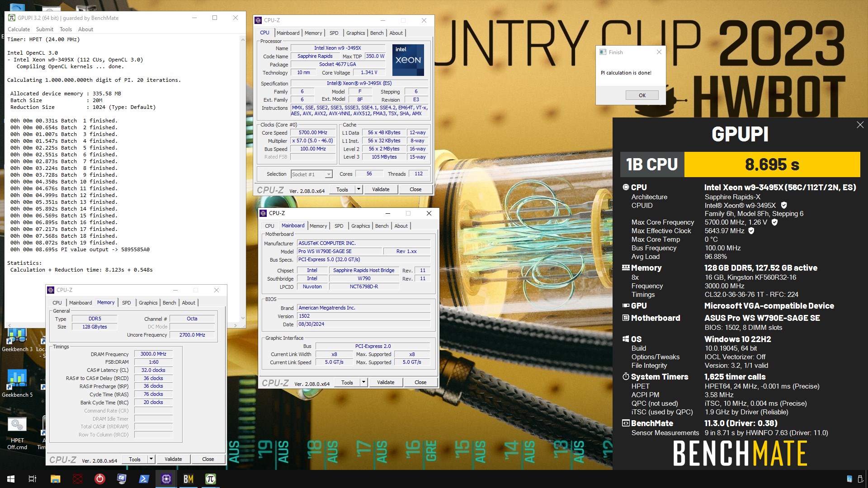Launch File Explorer from the taskbar
The image size is (868, 488).
pos(55,479)
